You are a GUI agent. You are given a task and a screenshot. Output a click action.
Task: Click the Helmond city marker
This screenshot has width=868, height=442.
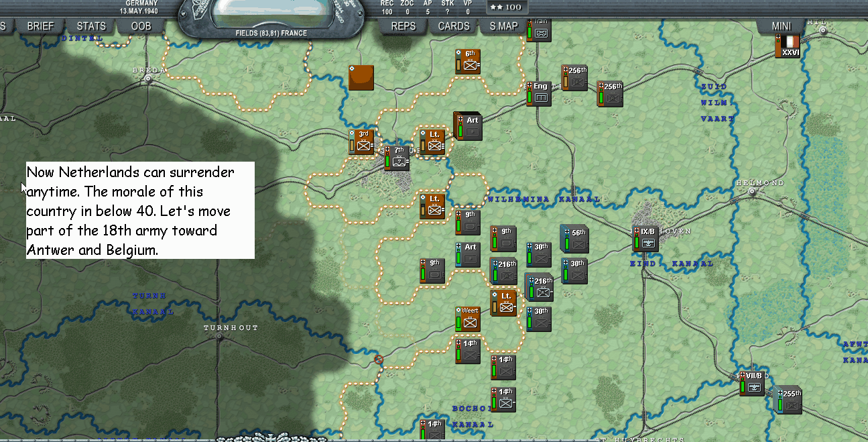coord(753,191)
